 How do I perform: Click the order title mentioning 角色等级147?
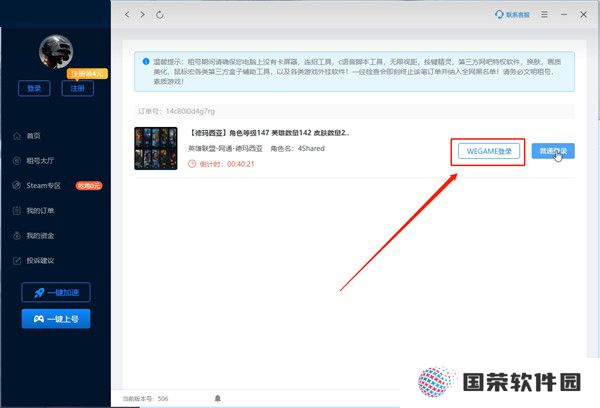click(x=269, y=133)
